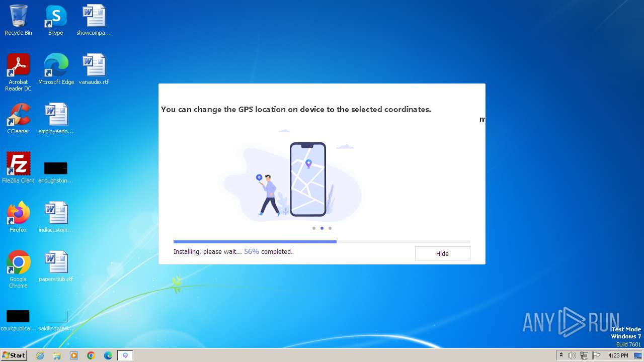Click the 4:23 PM taskbar clock

(x=618, y=355)
